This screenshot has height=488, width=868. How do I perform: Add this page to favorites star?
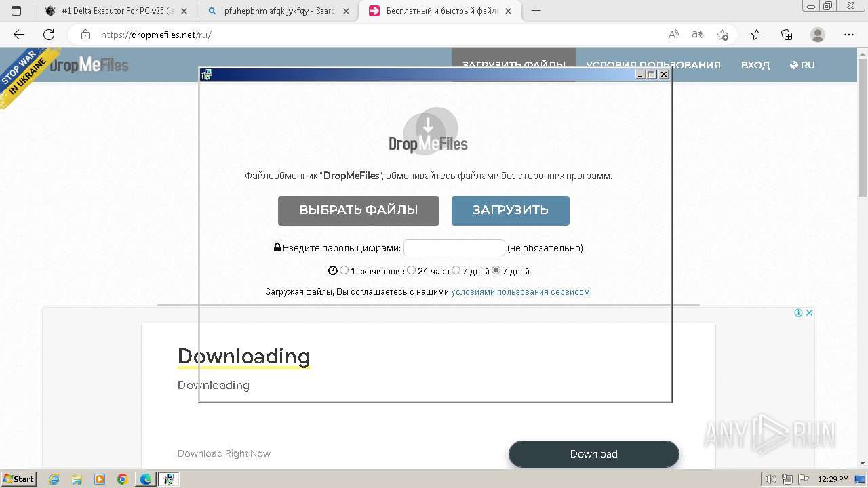click(722, 35)
